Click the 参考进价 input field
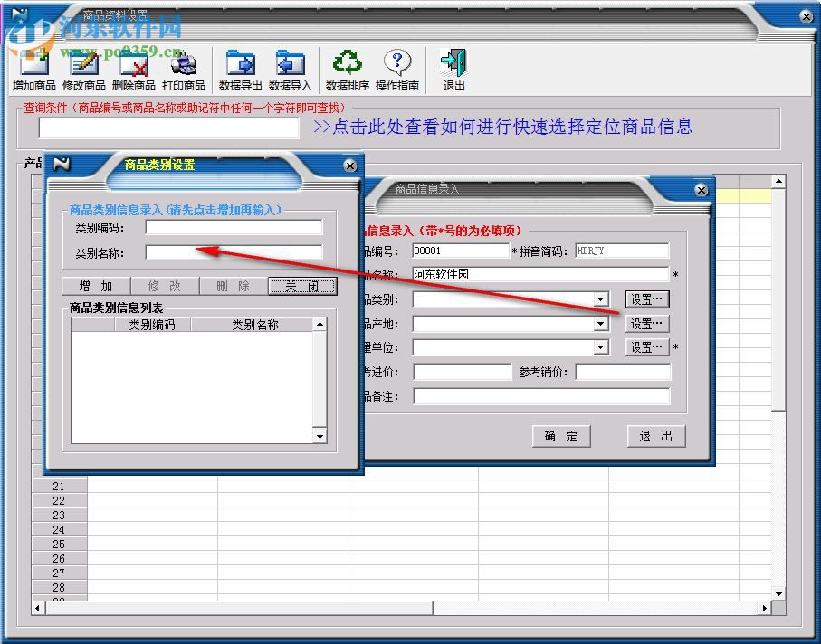 [462, 372]
